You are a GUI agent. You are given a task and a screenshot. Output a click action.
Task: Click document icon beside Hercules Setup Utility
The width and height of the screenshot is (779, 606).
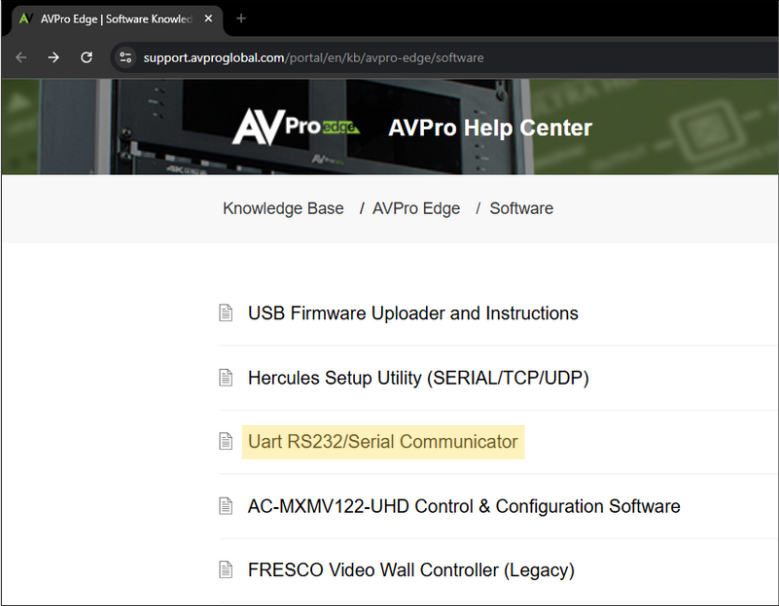pyautogui.click(x=226, y=378)
